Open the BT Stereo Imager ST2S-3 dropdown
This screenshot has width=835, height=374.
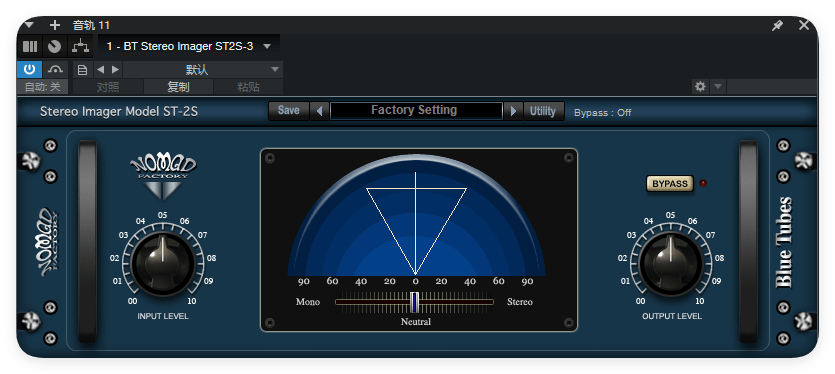189,47
